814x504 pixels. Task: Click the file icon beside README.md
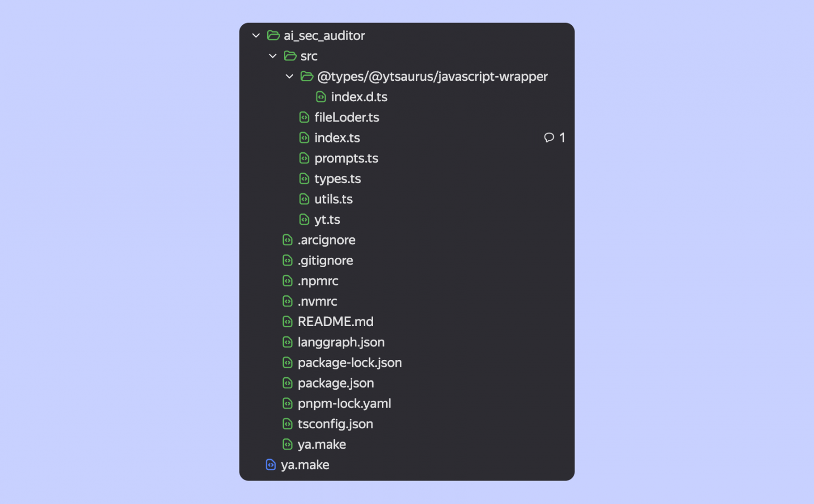point(288,322)
